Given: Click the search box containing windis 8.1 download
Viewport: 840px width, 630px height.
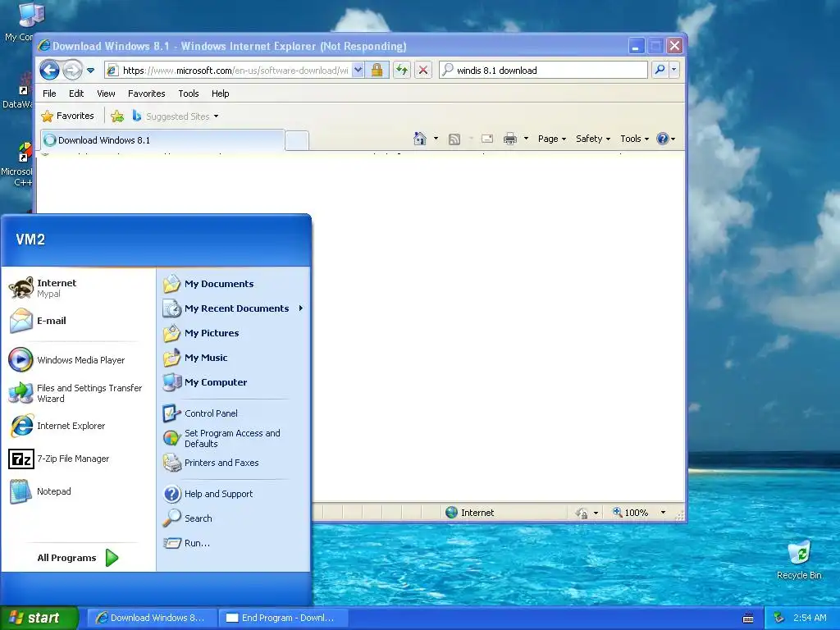Looking at the screenshot, I should pos(543,71).
